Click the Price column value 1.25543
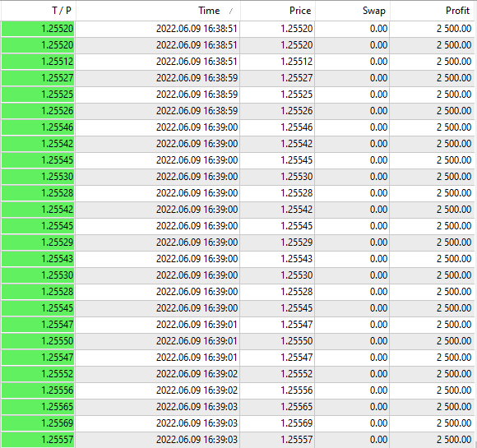 (x=296, y=259)
